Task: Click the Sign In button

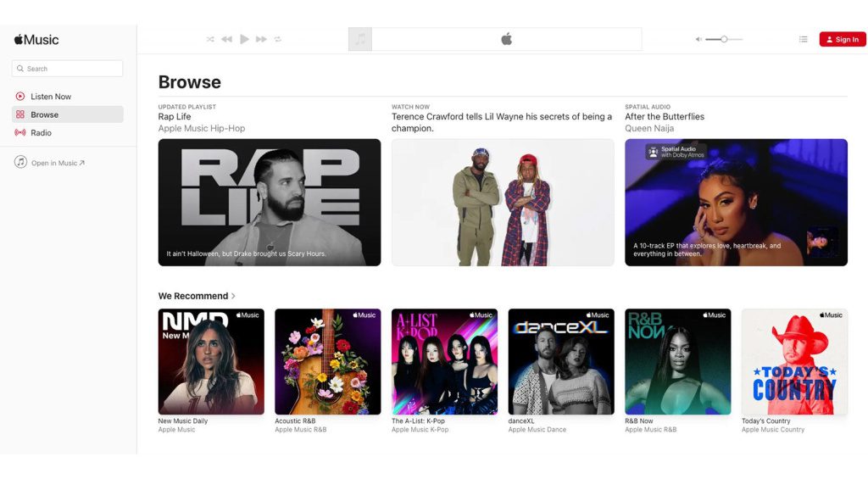Action: point(843,39)
